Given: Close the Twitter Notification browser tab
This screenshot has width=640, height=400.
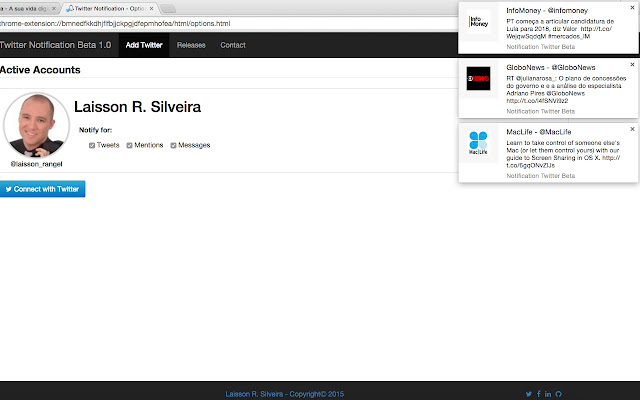Looking at the screenshot, I should pyautogui.click(x=151, y=8).
